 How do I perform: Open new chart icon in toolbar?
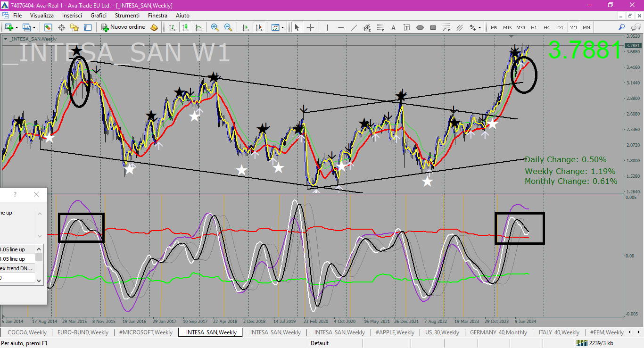coord(9,27)
